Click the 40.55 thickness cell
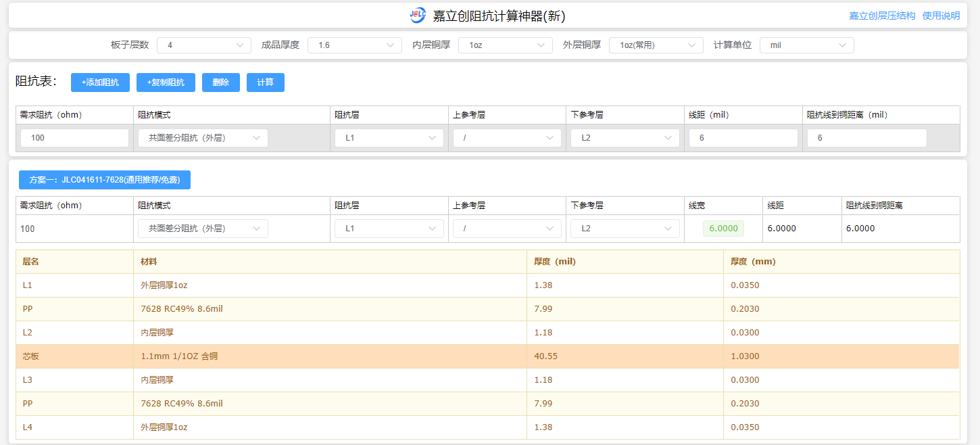The width and height of the screenshot is (980, 445). point(546,356)
